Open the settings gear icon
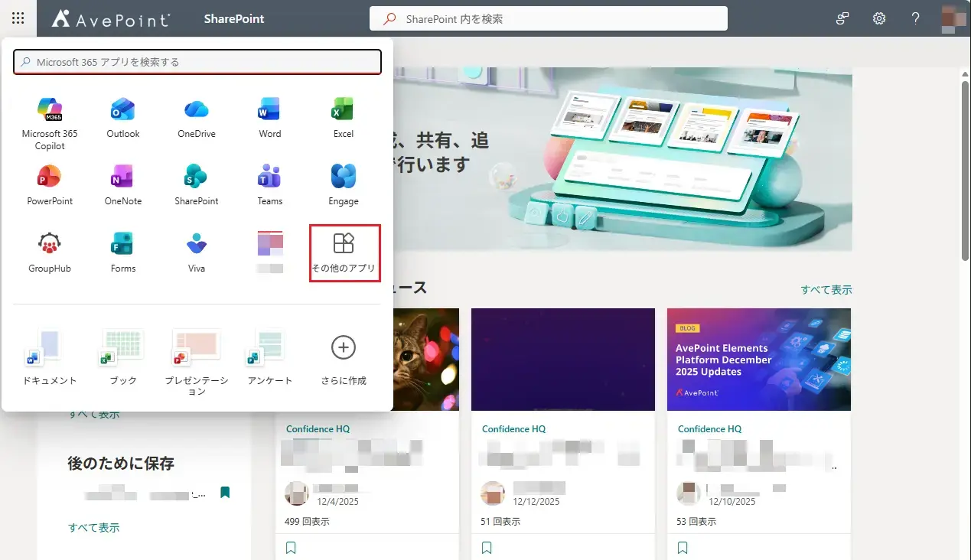This screenshot has width=971, height=560. tap(879, 18)
